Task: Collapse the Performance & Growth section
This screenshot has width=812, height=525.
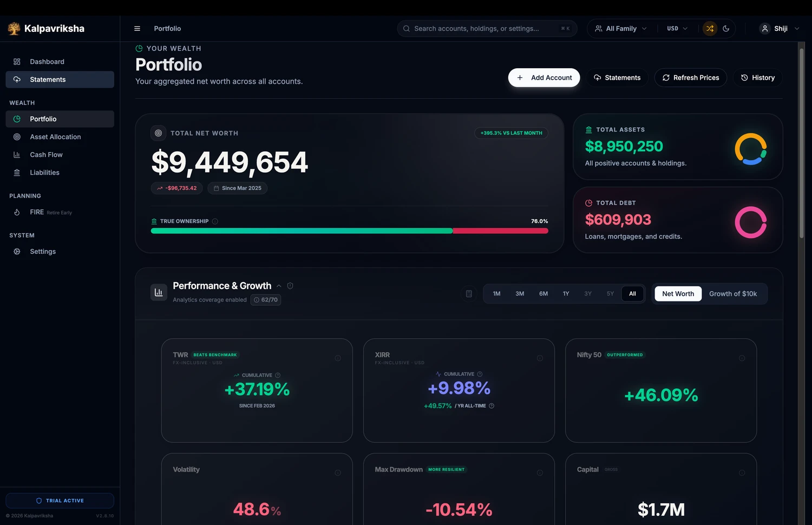Action: coord(279,286)
